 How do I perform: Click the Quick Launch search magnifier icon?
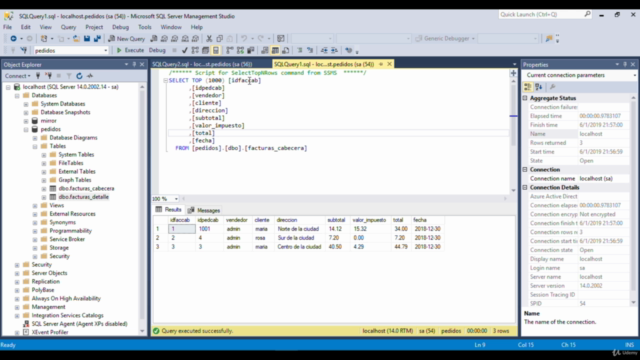tap(587, 14)
